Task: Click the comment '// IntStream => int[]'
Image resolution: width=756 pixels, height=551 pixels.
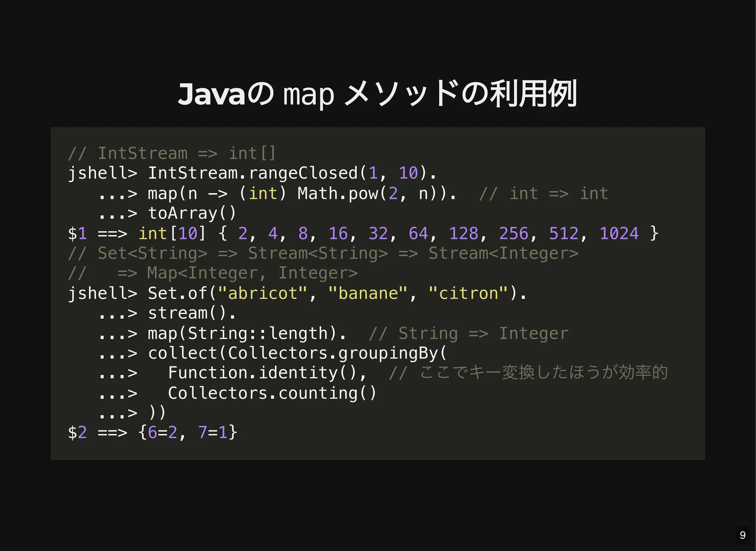Action: 172,153
